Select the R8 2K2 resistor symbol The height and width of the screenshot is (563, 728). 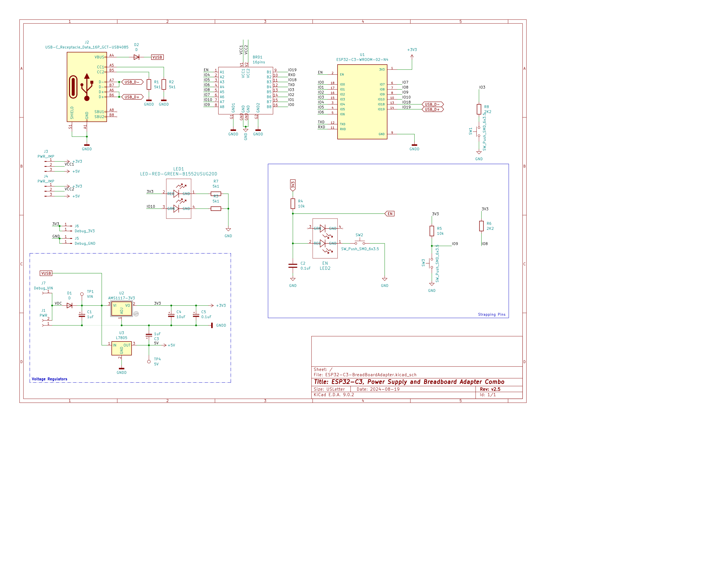click(479, 109)
